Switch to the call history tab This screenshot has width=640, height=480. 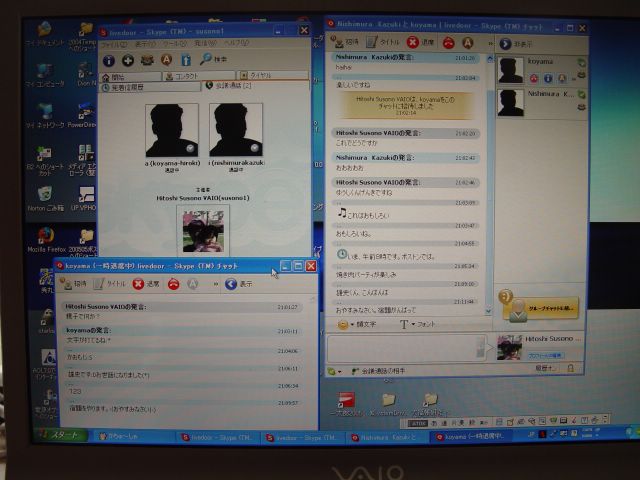(x=150, y=87)
